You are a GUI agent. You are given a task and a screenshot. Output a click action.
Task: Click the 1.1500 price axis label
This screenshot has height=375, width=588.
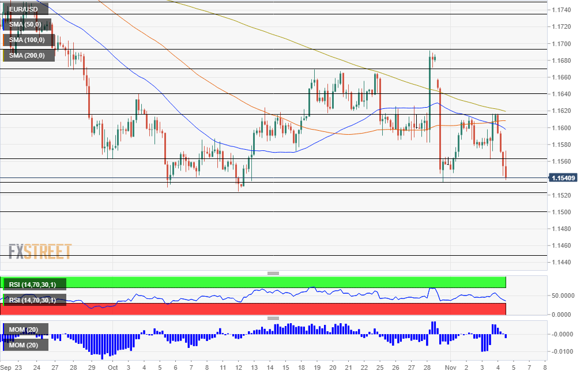tap(561, 212)
